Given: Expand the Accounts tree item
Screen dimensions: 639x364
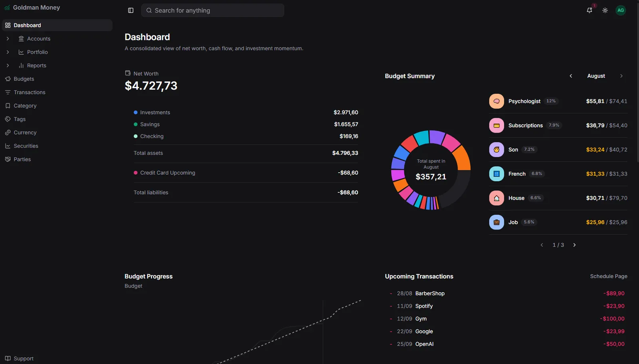Looking at the screenshot, I should 8,39.
